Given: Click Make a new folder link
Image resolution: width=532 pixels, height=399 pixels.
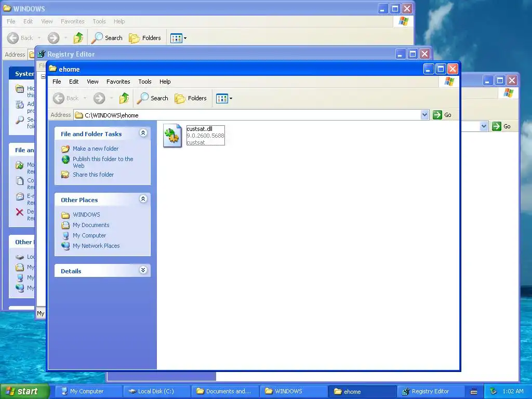Looking at the screenshot, I should point(96,149).
